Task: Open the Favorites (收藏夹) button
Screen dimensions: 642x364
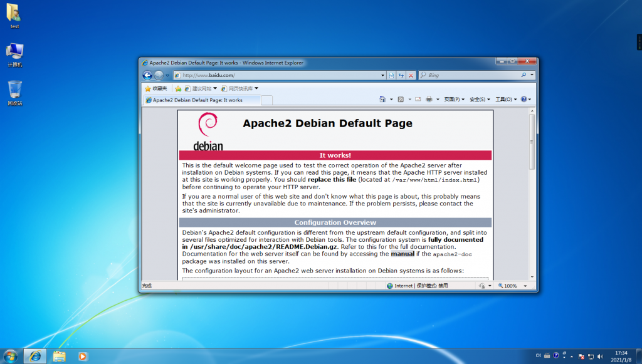Action: tap(156, 88)
